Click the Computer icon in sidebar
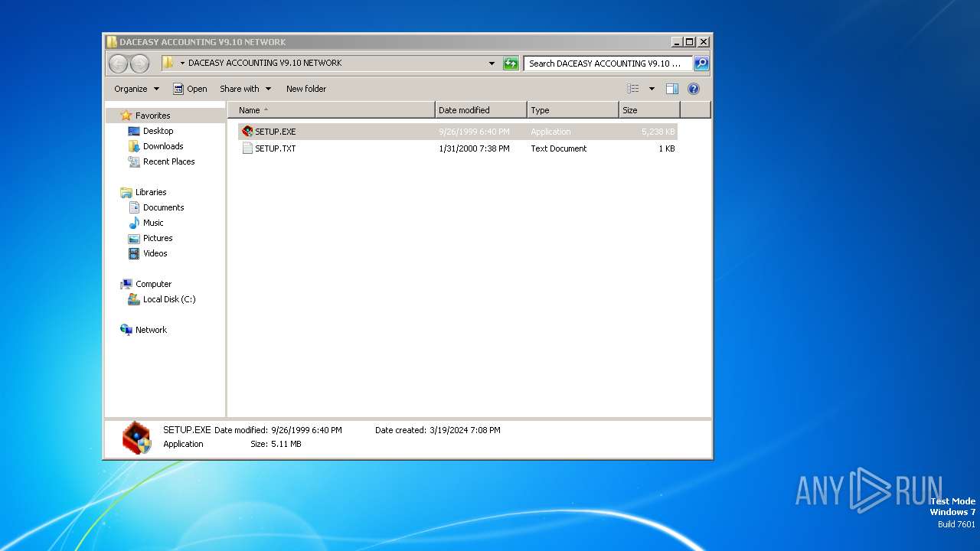This screenshot has height=551, width=980. pyautogui.click(x=126, y=284)
